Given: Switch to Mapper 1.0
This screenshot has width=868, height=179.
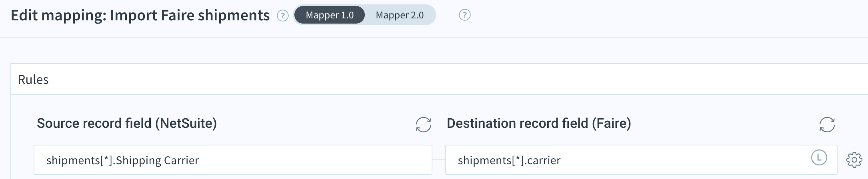Looking at the screenshot, I should pos(330,15).
